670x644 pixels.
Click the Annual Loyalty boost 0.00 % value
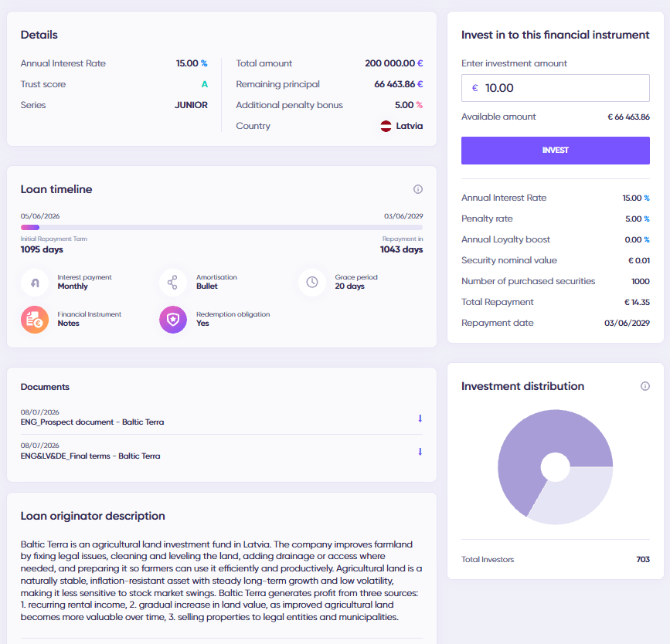point(637,239)
